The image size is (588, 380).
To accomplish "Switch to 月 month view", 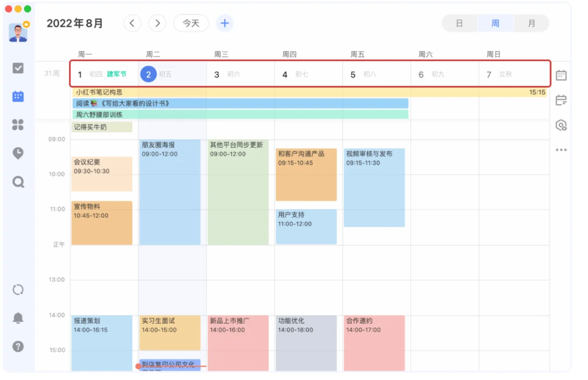I will (x=531, y=23).
